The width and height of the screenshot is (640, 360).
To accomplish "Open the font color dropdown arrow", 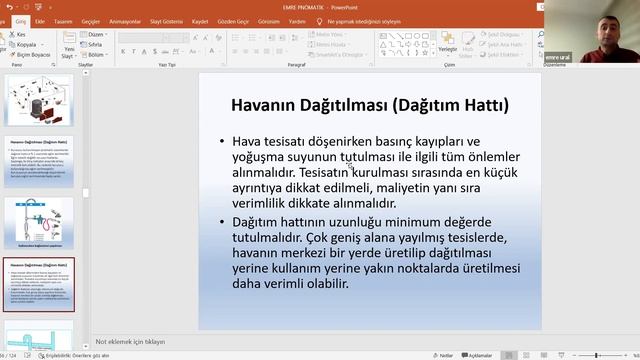I will pyautogui.click(x=220, y=51).
